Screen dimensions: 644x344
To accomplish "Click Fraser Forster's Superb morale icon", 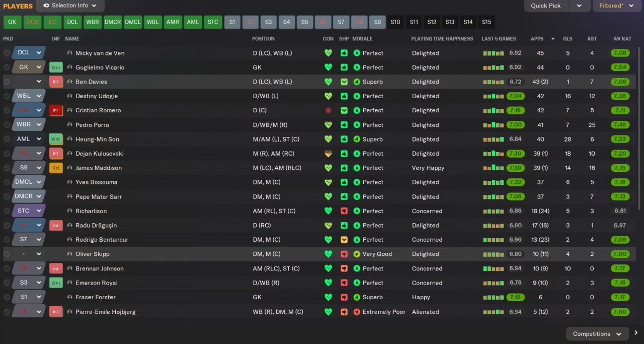I will point(357,297).
